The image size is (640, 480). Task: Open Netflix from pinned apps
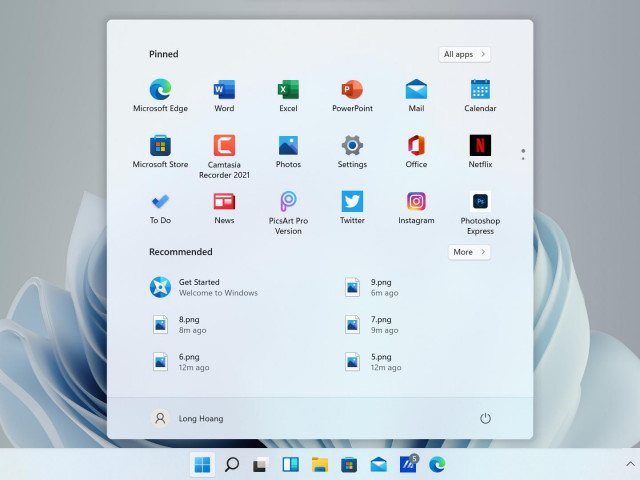click(480, 151)
